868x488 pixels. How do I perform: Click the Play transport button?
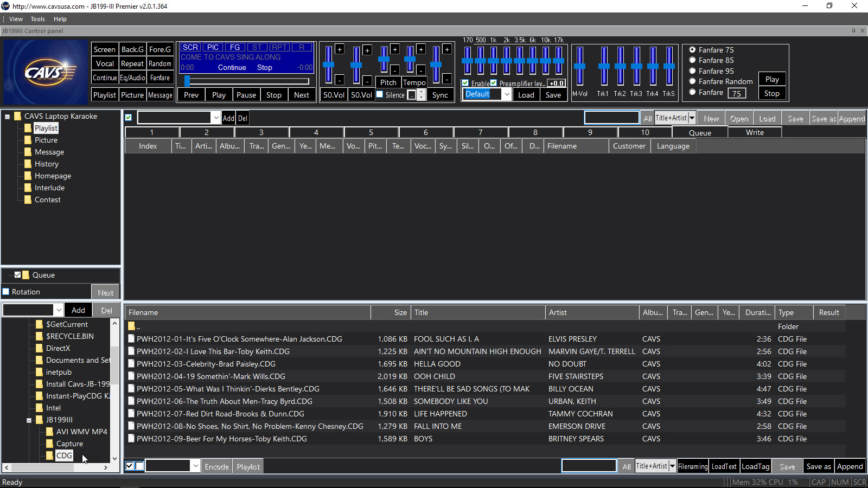pos(219,95)
